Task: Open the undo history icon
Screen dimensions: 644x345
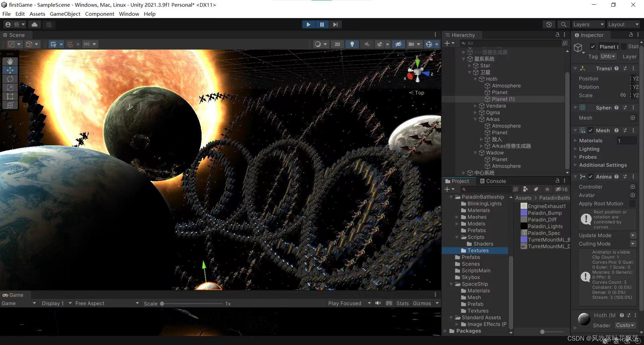Action: pos(549,24)
